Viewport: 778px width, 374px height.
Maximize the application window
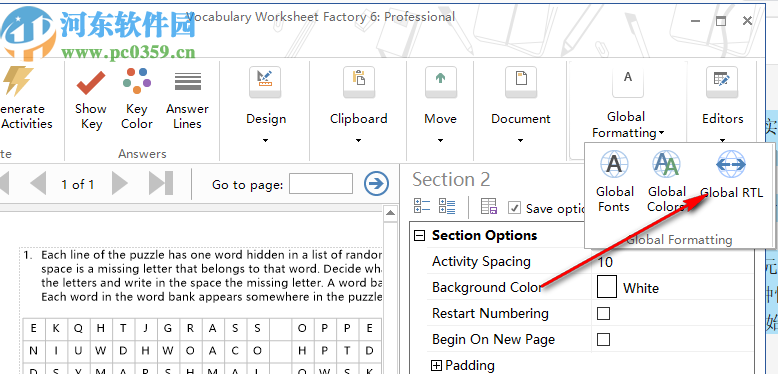click(720, 20)
